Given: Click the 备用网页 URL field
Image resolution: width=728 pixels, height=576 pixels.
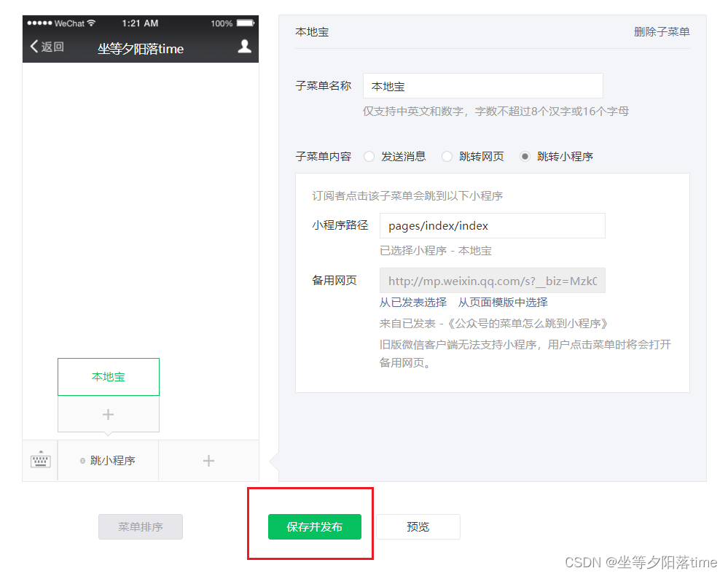Looking at the screenshot, I should point(492,281).
